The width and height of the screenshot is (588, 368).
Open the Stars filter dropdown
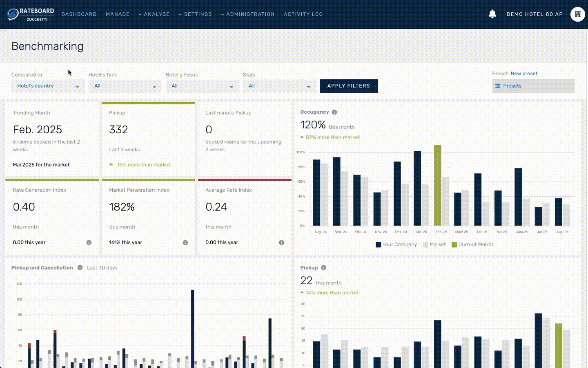[279, 86]
